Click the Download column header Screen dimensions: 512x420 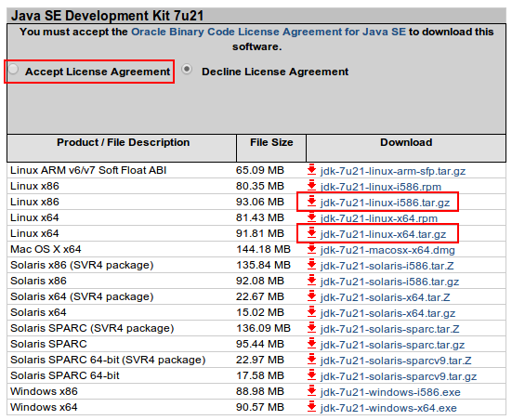(406, 142)
